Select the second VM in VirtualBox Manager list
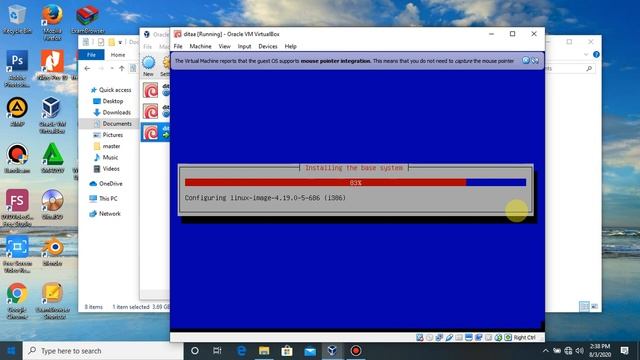The image size is (640, 360). click(156, 111)
